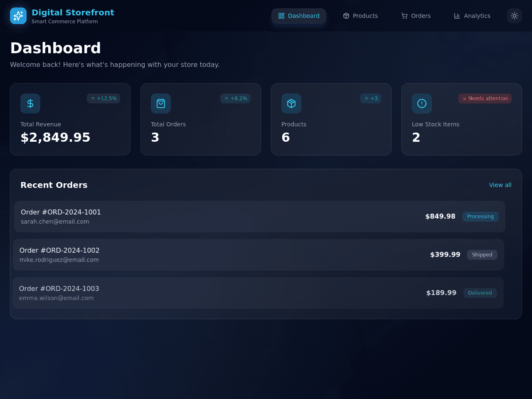Click the Total Orders label
The height and width of the screenshot is (399, 532).
(168, 124)
